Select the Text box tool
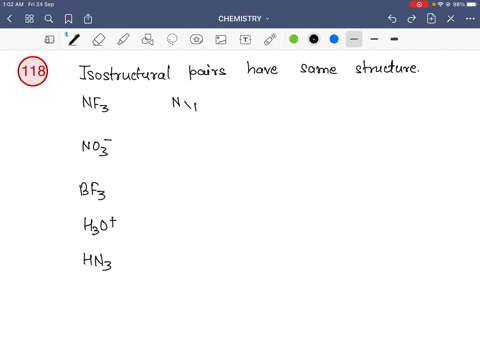This screenshot has width=480, height=360. coord(245,40)
